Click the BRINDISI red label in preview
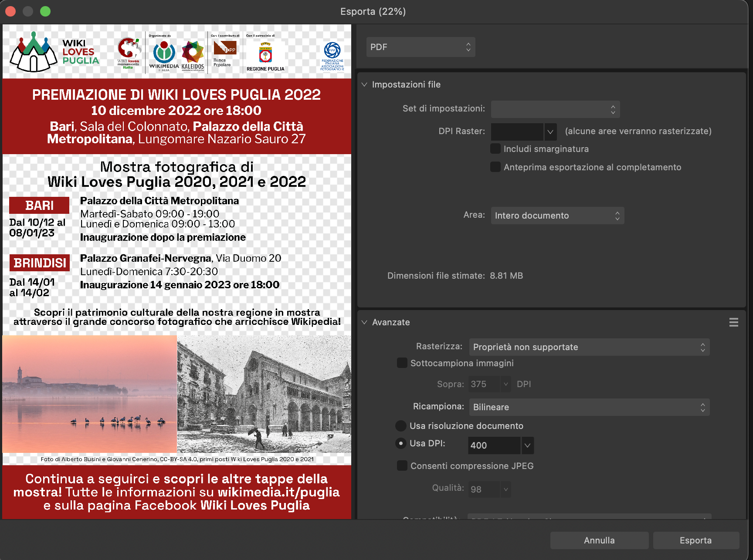The width and height of the screenshot is (753, 560). [40, 263]
